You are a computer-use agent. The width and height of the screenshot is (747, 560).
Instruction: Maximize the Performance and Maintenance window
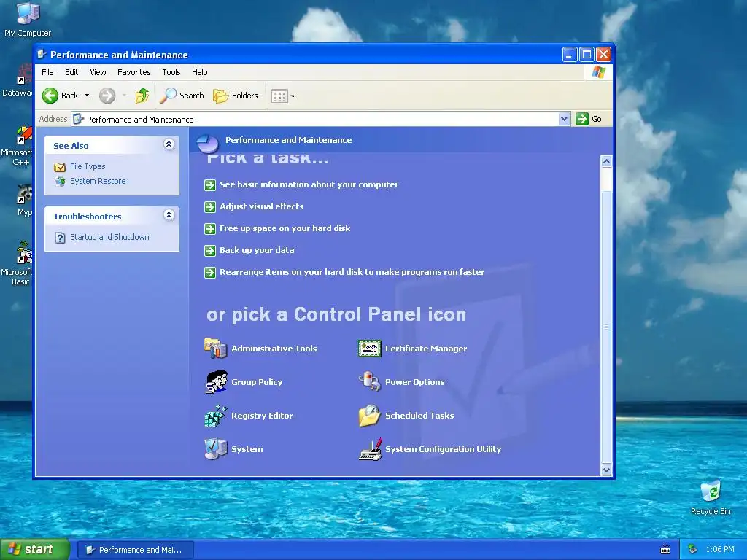587,55
